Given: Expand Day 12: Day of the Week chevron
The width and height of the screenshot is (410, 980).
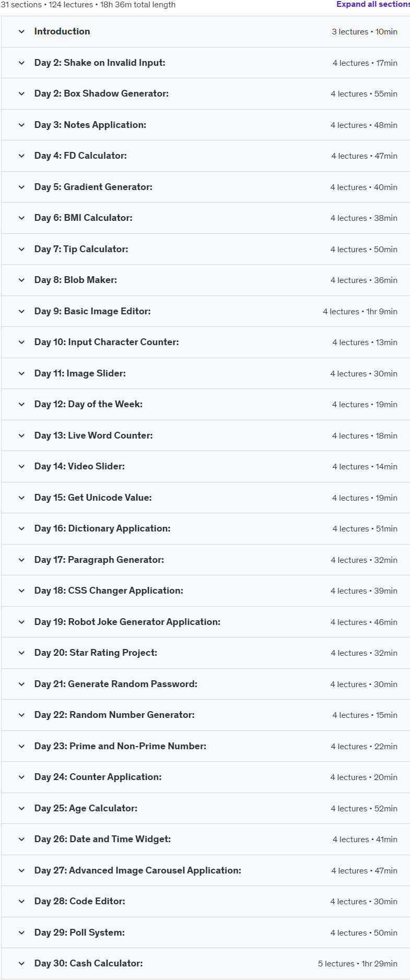Looking at the screenshot, I should pos(21,404).
